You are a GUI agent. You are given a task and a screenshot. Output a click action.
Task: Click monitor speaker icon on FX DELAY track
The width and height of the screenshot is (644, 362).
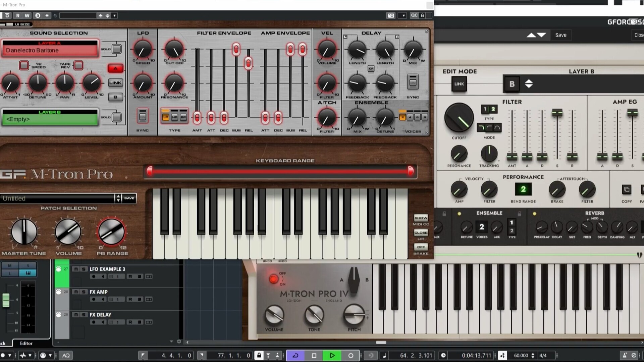tap(103, 322)
